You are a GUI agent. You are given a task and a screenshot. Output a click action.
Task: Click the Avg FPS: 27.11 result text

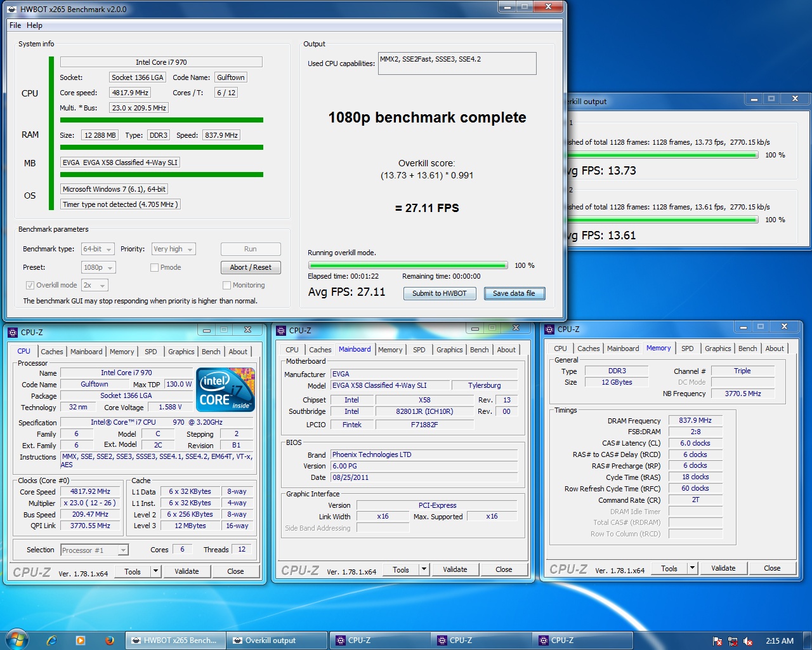[x=346, y=292]
